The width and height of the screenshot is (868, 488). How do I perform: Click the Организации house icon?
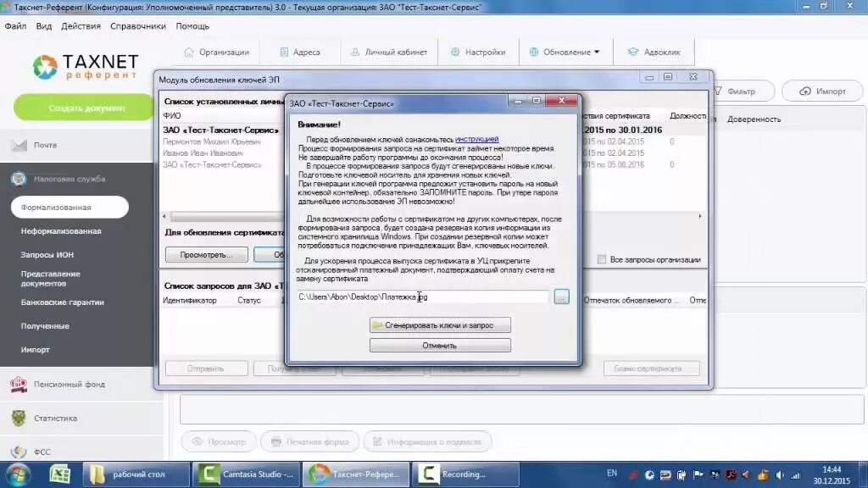(x=189, y=52)
